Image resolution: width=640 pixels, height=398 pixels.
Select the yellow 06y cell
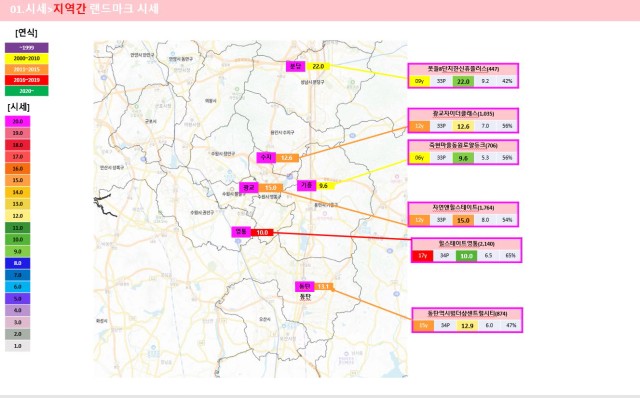[419, 158]
